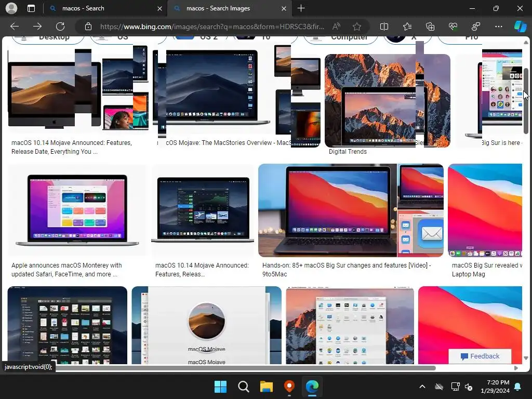Click the bing.com address bar

[x=212, y=26]
